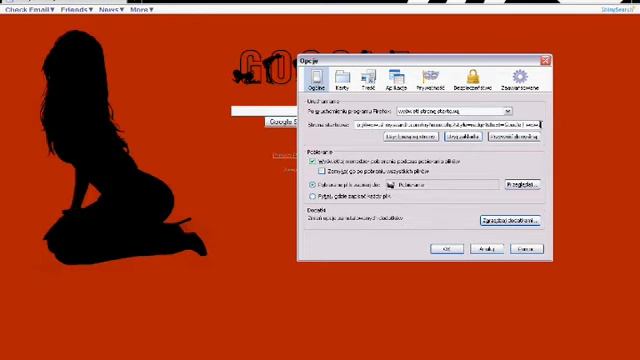Close the Opcje dialog with red X
Screen dimensions: 640x360
pyautogui.click(x=545, y=60)
